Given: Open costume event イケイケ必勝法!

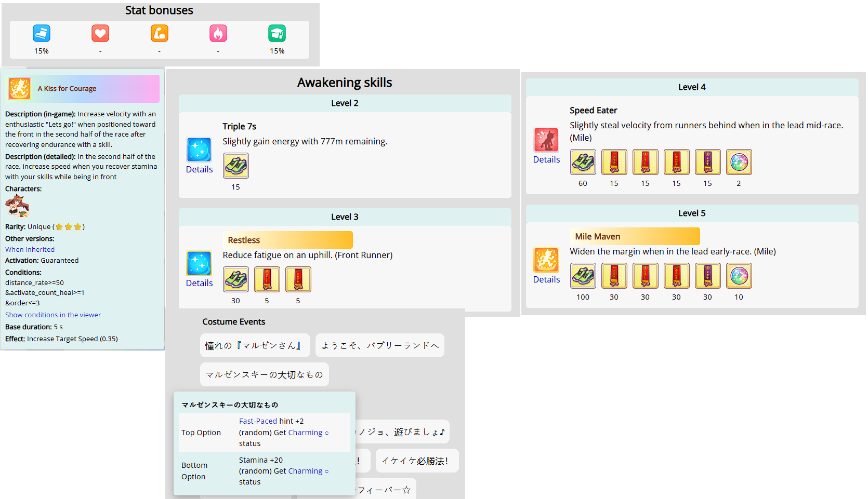Looking at the screenshot, I should pos(417,461).
